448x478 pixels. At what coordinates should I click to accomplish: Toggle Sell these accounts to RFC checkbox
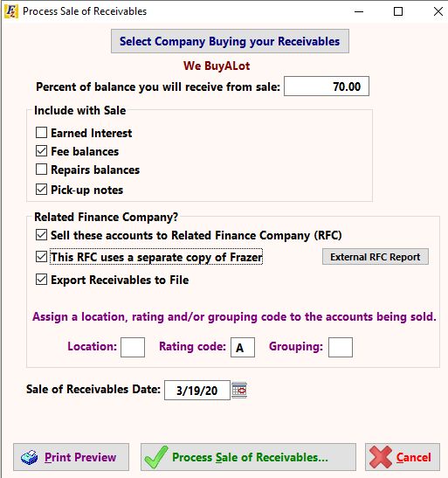click(41, 235)
